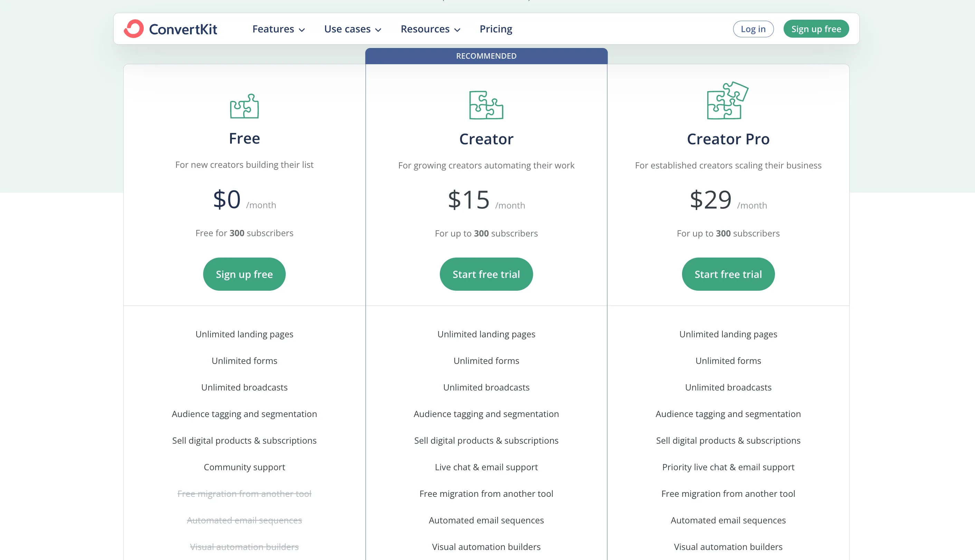The image size is (975, 560).
Task: Click Creator's 'Unlimited forms' feature
Action: [x=486, y=361]
